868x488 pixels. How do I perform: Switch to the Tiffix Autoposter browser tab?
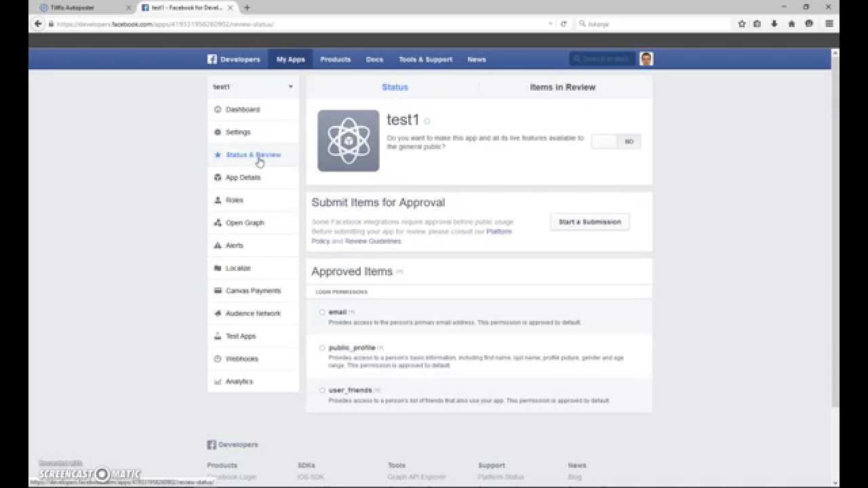click(x=84, y=7)
